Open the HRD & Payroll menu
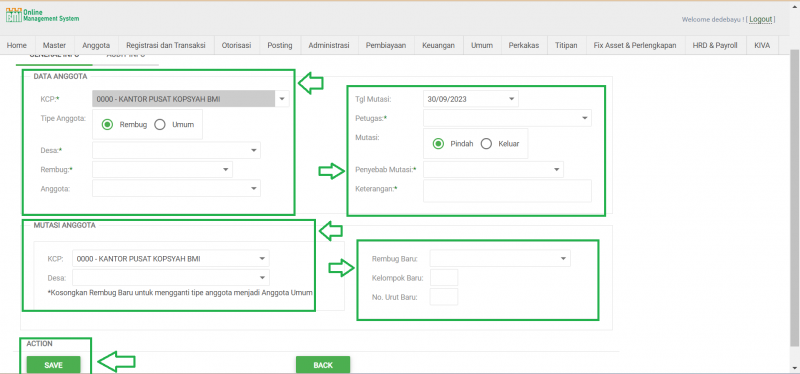 tap(715, 45)
